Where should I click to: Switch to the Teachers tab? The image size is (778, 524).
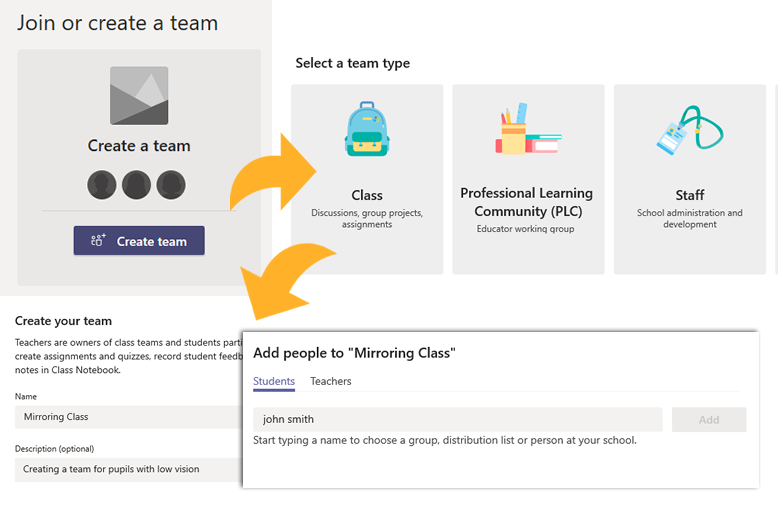pyautogui.click(x=331, y=381)
